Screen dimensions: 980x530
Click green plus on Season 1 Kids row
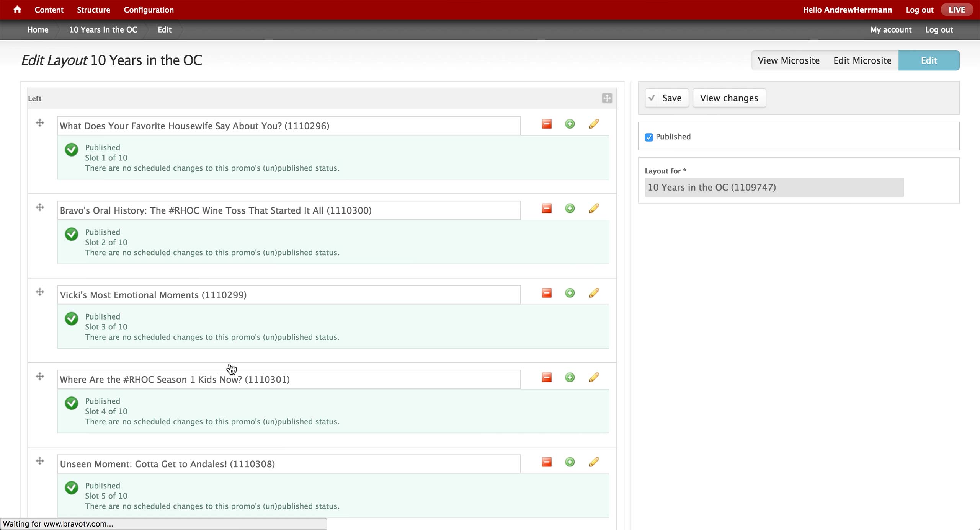coord(570,378)
